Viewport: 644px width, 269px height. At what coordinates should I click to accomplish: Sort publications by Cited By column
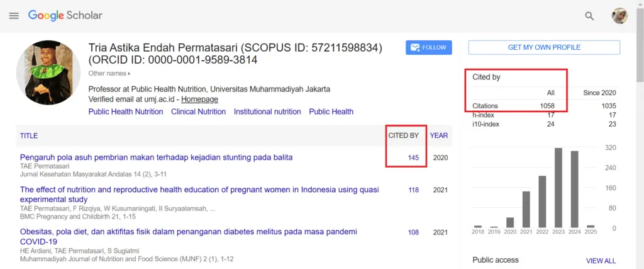(x=403, y=135)
